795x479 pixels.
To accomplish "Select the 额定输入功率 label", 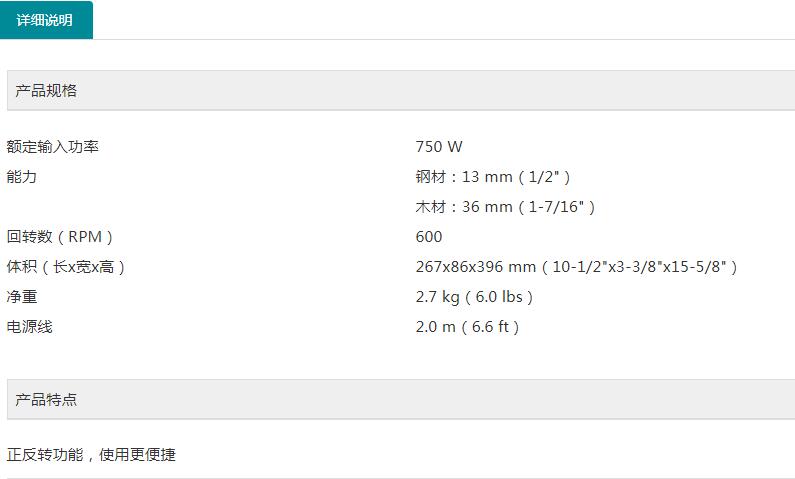I will (53, 147).
